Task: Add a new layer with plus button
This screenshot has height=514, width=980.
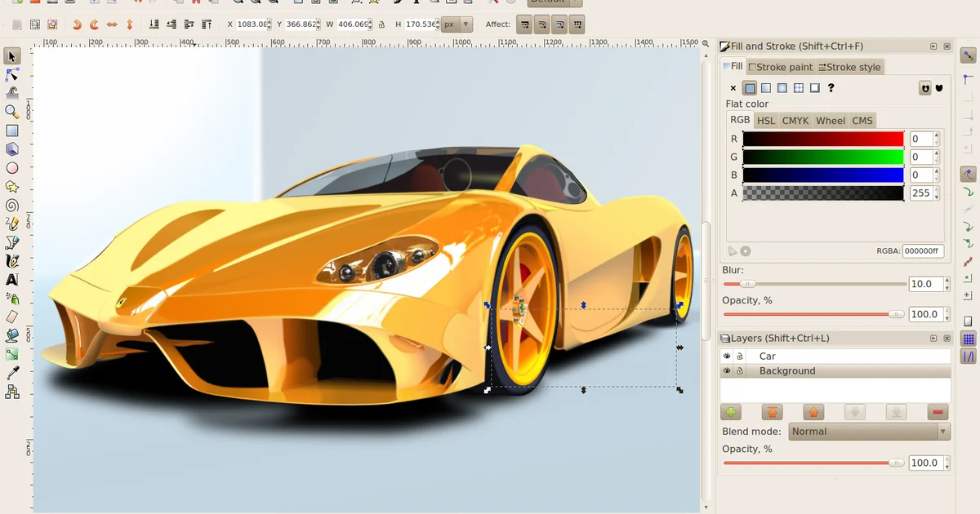Action: click(730, 413)
